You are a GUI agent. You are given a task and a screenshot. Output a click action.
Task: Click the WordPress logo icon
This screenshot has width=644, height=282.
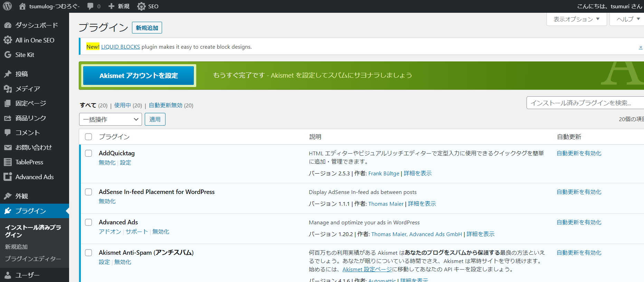(7, 6)
